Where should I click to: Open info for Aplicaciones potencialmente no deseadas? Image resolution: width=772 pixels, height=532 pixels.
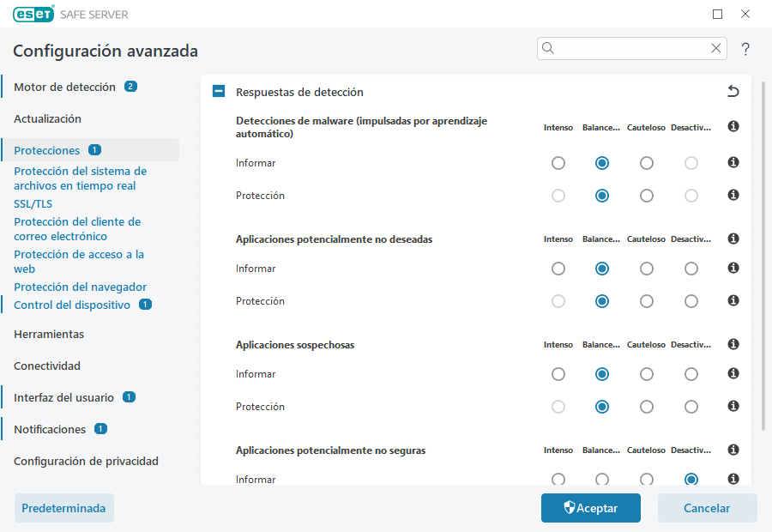733,239
